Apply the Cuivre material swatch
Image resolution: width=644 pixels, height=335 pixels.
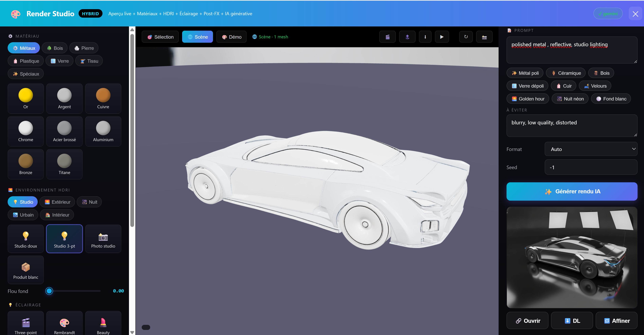coord(103,99)
